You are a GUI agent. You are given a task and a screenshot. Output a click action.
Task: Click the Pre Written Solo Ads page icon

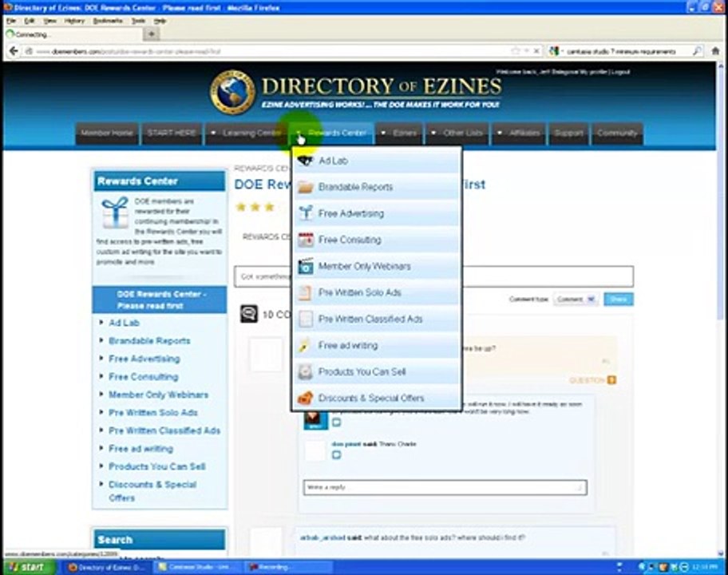305,292
